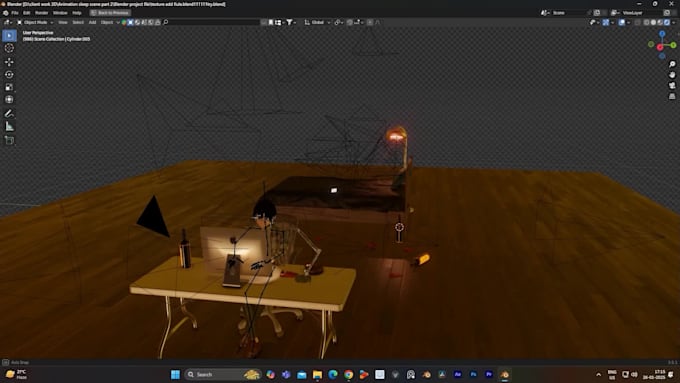The width and height of the screenshot is (680, 383).
Task: Click the pan view hand icon
Action: tap(672, 75)
